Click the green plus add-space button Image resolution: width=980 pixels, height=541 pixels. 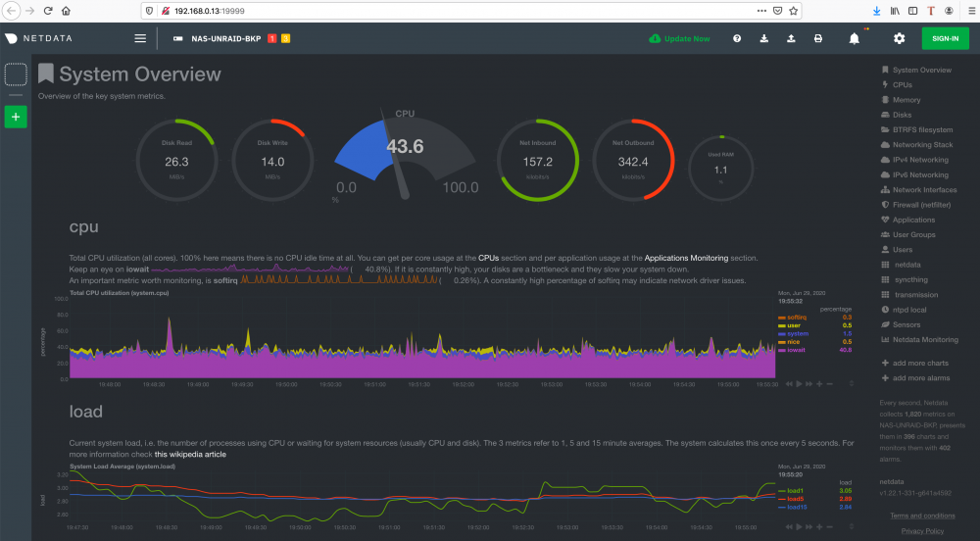click(x=16, y=117)
